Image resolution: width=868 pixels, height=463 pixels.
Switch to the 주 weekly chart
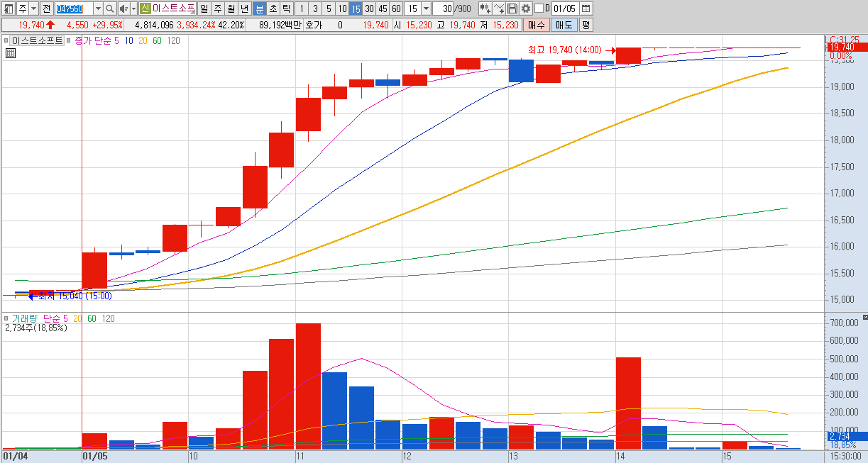coord(218,9)
